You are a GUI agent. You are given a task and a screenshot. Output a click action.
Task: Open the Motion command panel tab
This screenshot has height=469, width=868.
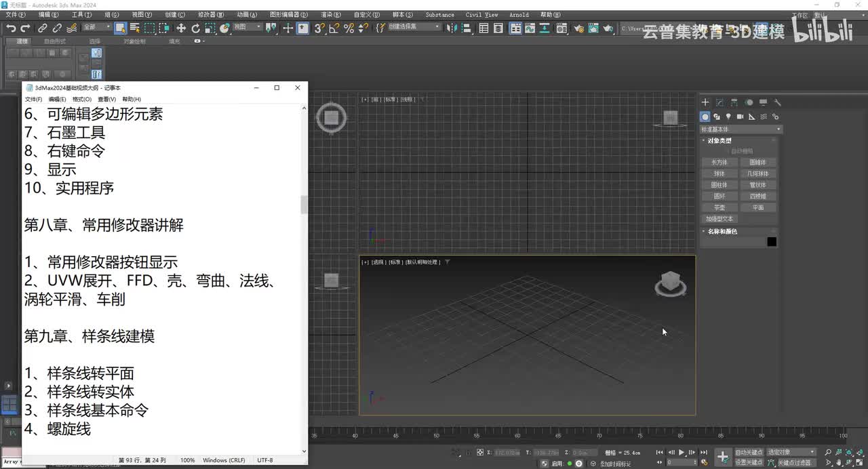pyautogui.click(x=749, y=102)
